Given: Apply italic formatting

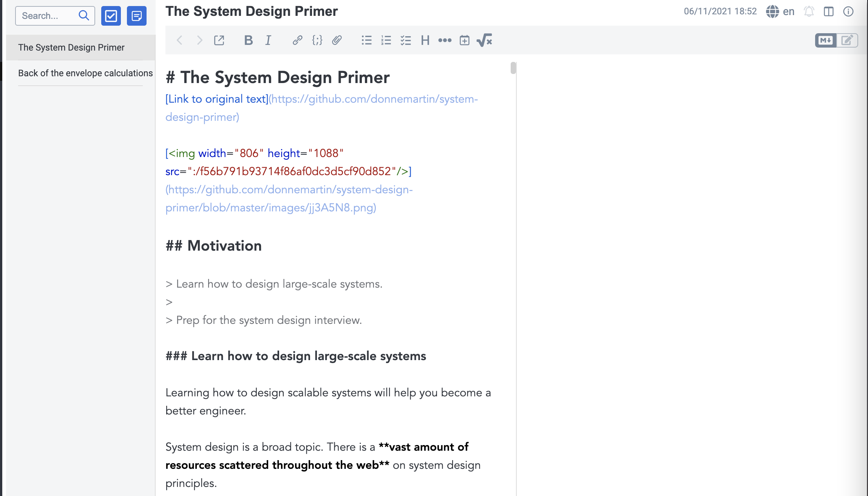Looking at the screenshot, I should click(268, 40).
